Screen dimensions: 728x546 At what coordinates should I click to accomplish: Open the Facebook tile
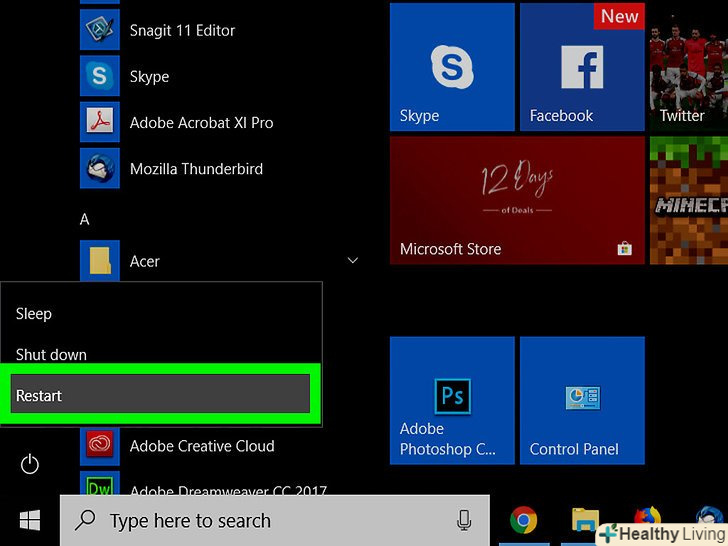[x=582, y=67]
